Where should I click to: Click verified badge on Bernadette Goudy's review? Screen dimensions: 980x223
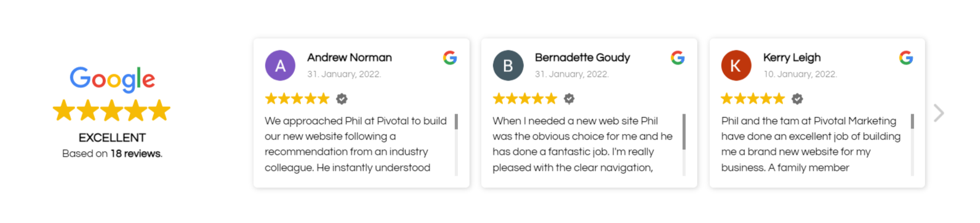coord(569,98)
